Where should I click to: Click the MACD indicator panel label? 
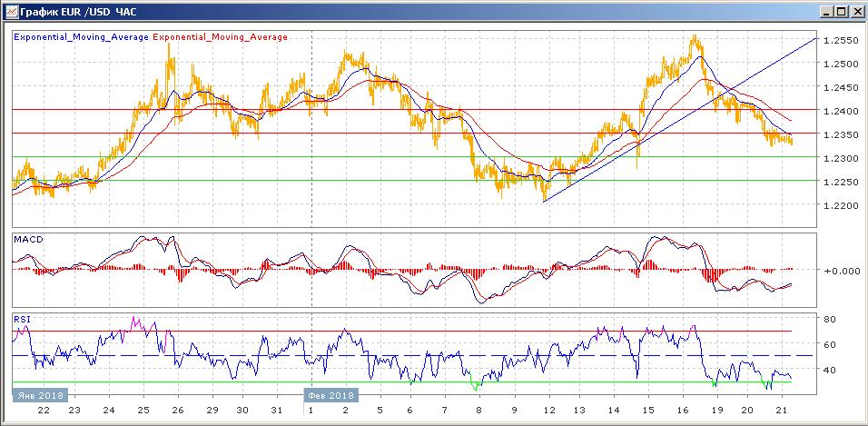[29, 239]
